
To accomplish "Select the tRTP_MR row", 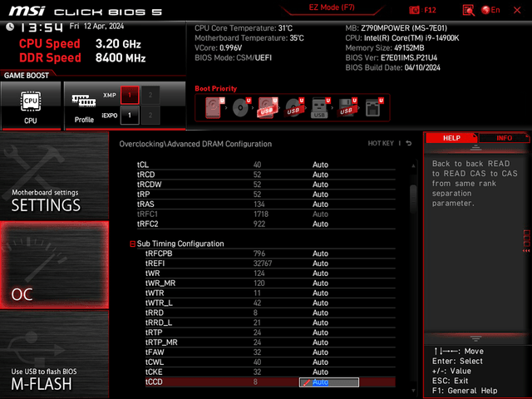I will coord(270,342).
